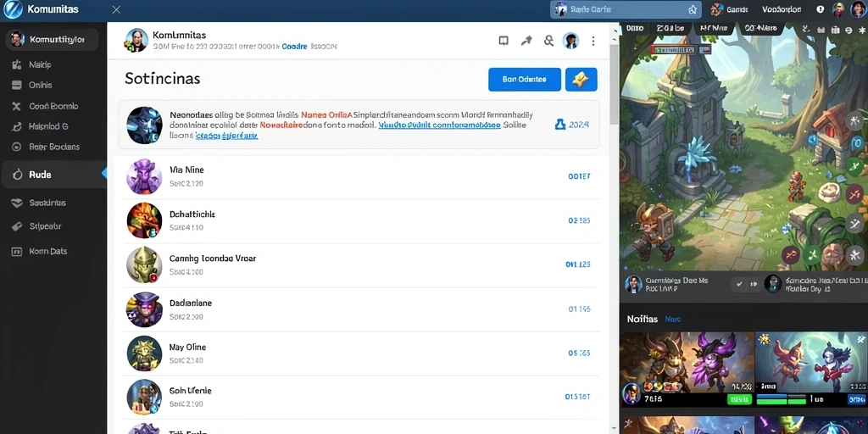The width and height of the screenshot is (868, 434).
Task: Click the left player avatar below the game
Action: [633, 285]
